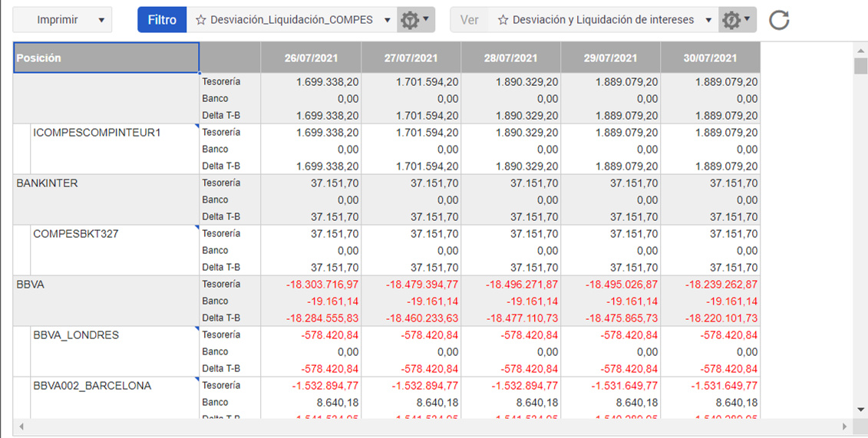Image resolution: width=868 pixels, height=438 pixels.
Task: Open the Filtro selection dropdown arrow
Action: coord(387,20)
